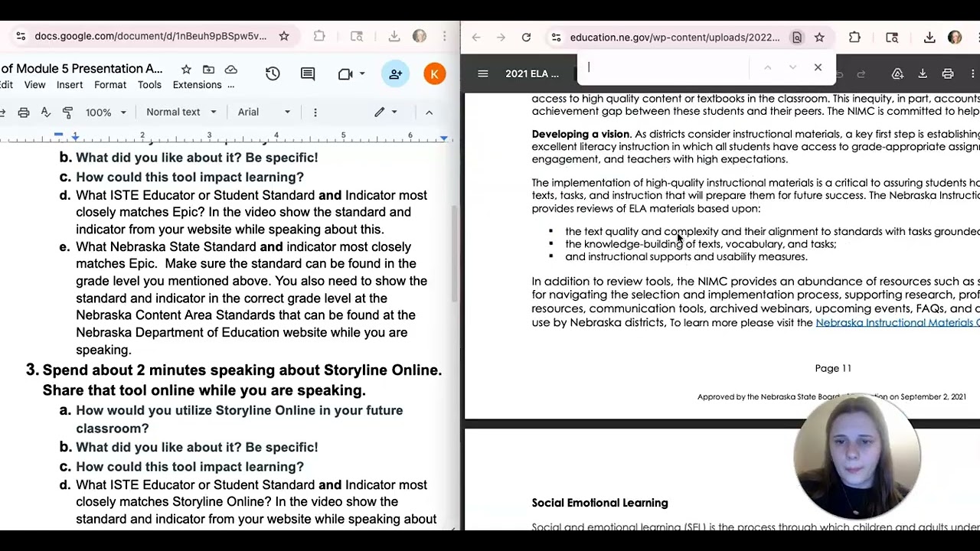
Task: Bookmark the docs.google.com page
Action: (284, 36)
